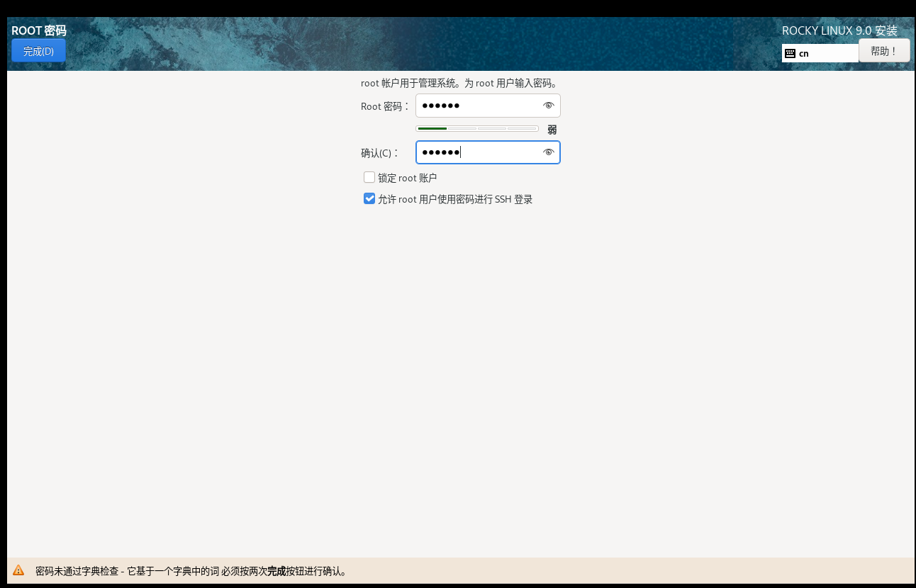Click the root 帐户用于管理系统 description text
This screenshot has height=588, width=916.
(460, 83)
